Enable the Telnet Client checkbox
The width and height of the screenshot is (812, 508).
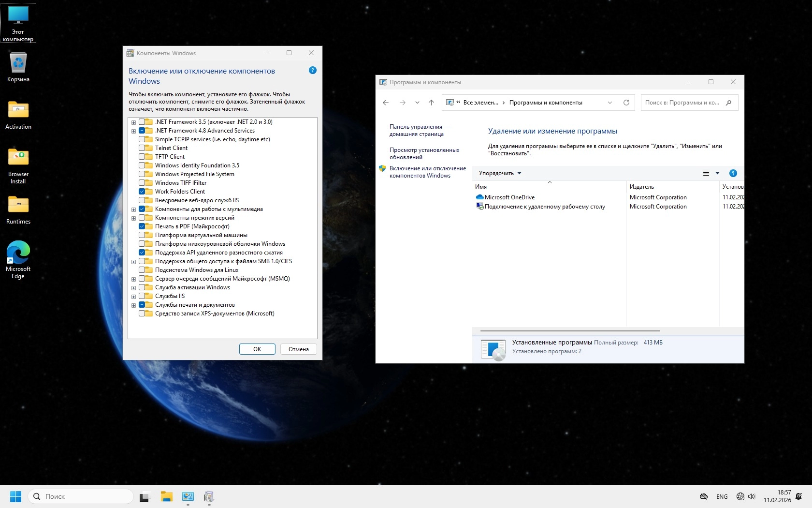142,148
